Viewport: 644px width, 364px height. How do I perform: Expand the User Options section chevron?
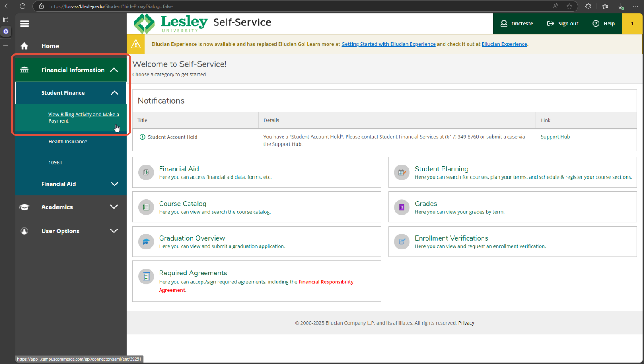(114, 231)
